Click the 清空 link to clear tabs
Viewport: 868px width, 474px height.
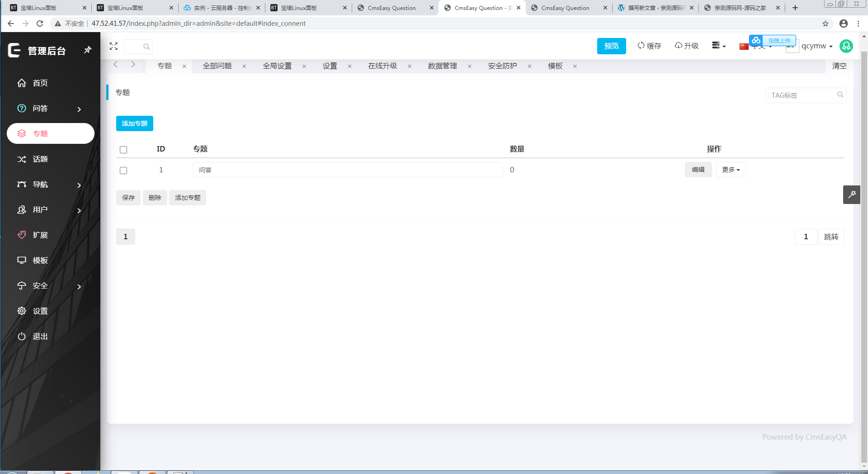click(840, 66)
